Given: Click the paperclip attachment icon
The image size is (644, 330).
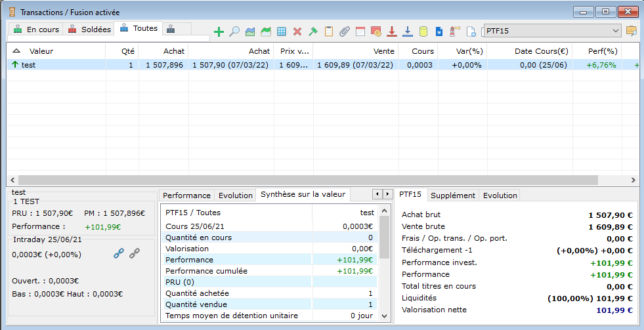Looking at the screenshot, I should (344, 31).
